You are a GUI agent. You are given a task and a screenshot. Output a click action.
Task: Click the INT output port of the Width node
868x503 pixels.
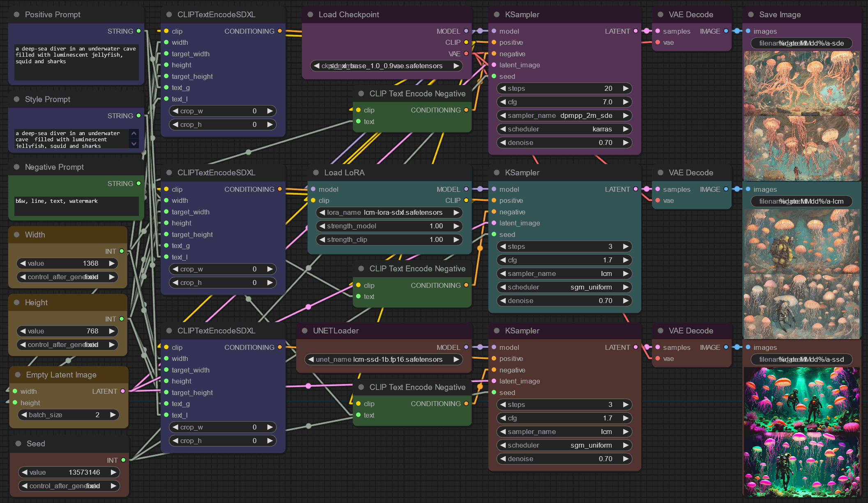click(x=122, y=251)
